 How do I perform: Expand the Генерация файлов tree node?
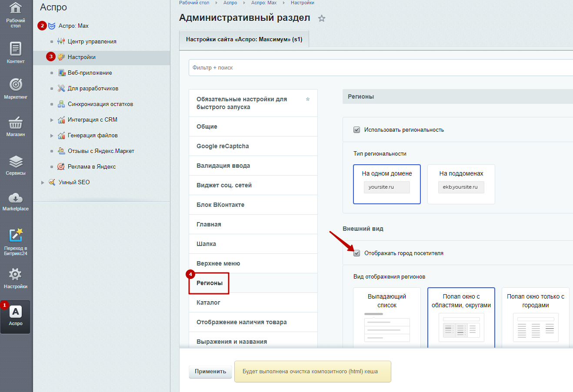pos(52,136)
